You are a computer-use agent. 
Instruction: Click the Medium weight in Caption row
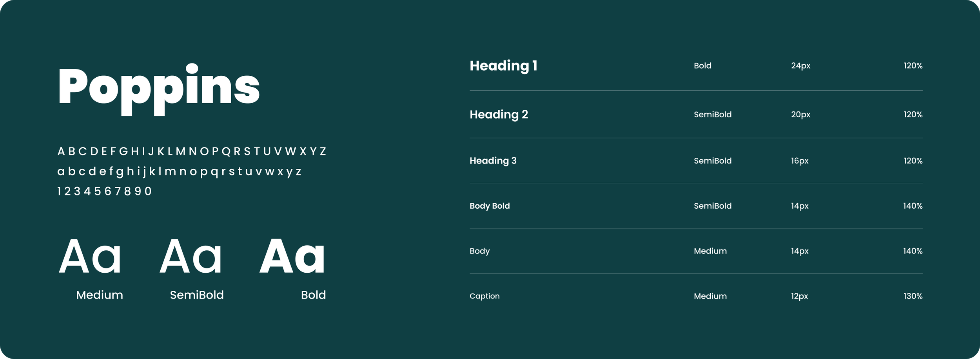coord(710,296)
